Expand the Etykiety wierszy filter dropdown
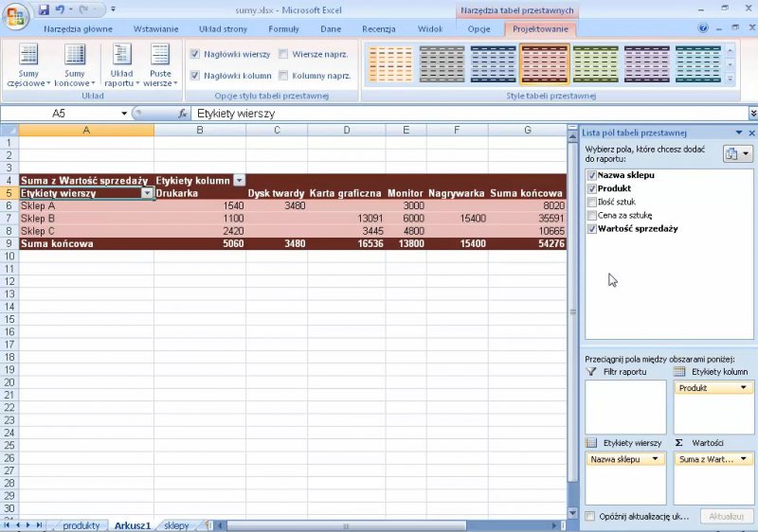Screen dimensions: 758x532 147,193
